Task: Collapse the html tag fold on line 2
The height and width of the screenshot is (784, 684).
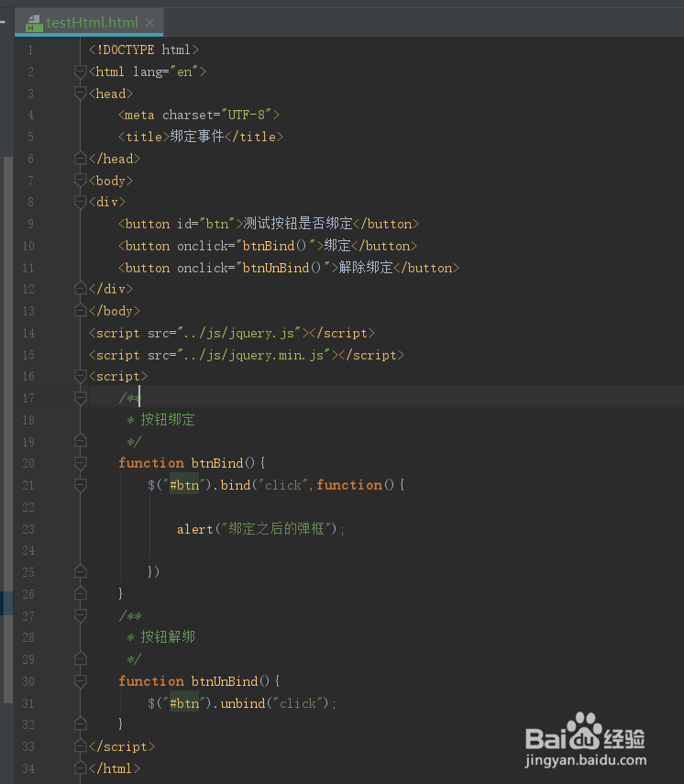Action: click(80, 72)
